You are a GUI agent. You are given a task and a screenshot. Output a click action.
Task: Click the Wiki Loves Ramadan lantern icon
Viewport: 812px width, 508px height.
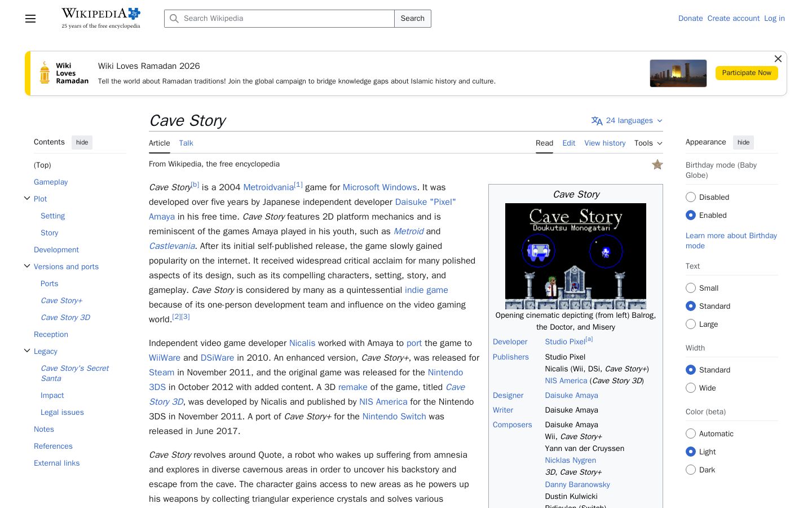[x=45, y=73]
